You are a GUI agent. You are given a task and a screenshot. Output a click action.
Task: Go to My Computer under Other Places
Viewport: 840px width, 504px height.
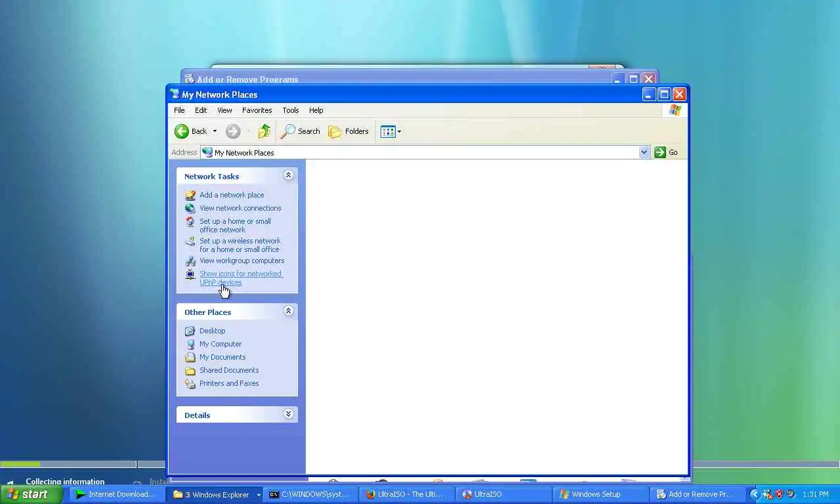(x=220, y=344)
